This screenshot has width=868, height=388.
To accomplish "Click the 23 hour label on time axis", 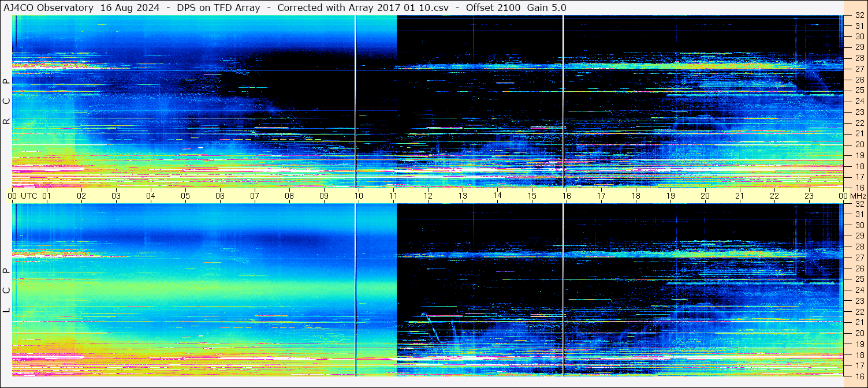I will tap(809, 196).
